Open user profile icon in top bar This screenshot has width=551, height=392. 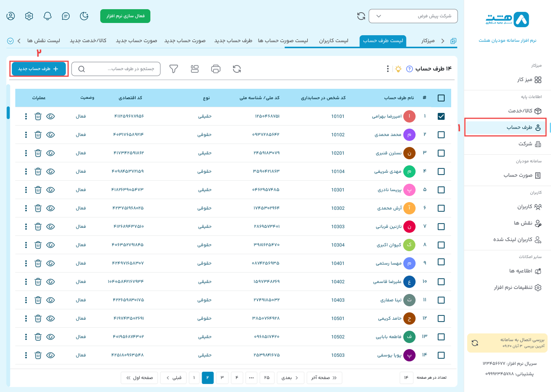11,16
